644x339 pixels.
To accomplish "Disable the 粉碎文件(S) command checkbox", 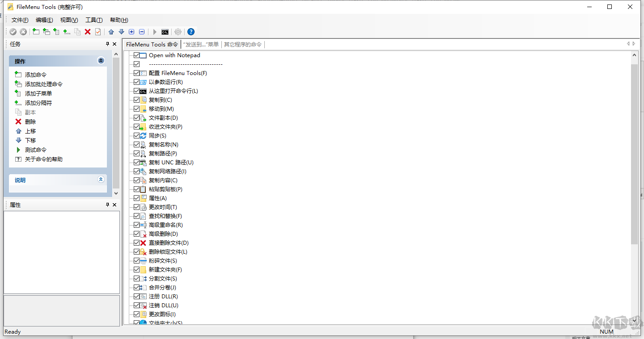I will [137, 260].
